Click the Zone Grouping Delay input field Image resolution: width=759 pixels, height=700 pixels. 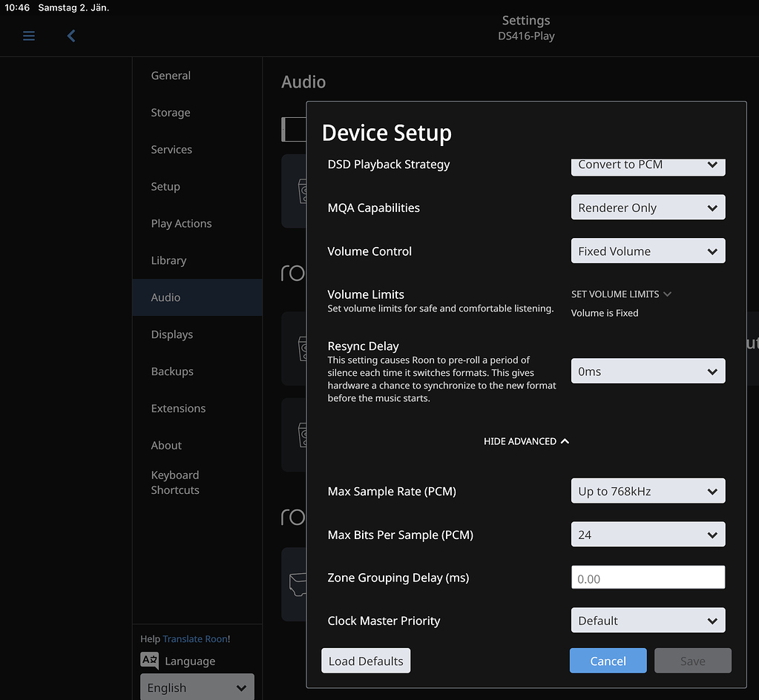coord(647,577)
